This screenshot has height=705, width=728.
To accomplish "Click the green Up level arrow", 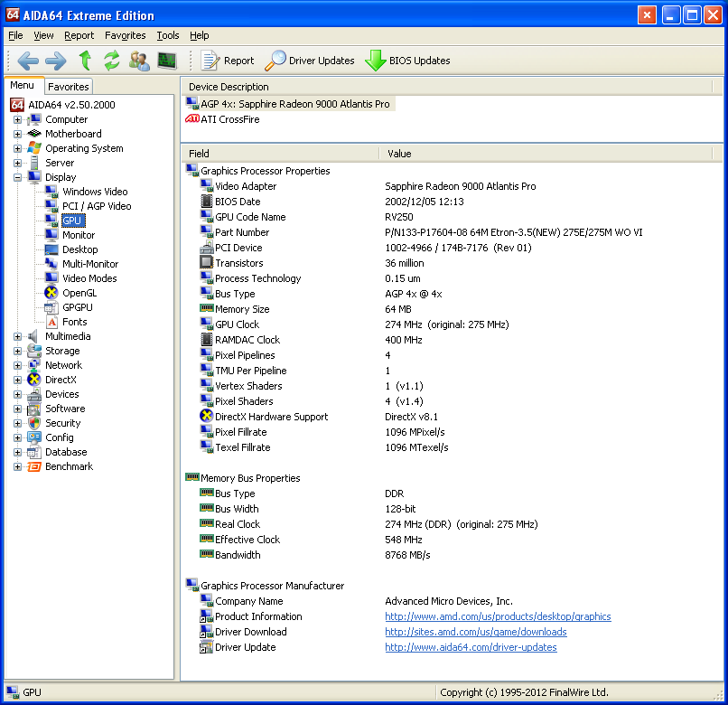I will coord(85,61).
